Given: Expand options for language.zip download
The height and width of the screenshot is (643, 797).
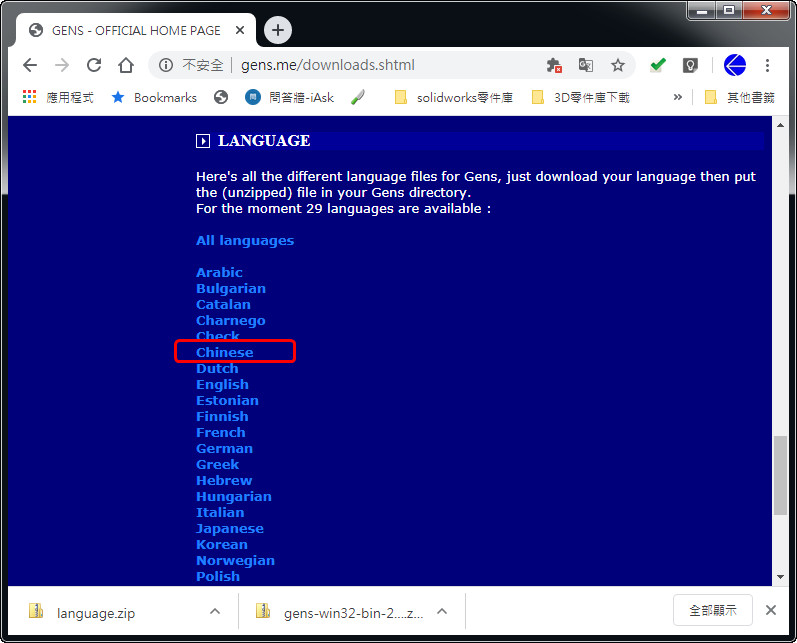Looking at the screenshot, I should click(x=215, y=611).
